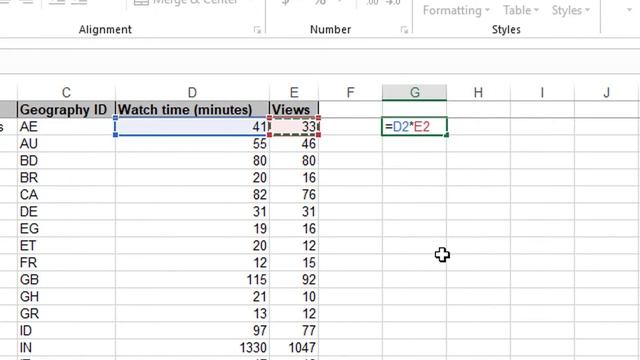Select the cell with geography 'AE'

(66, 127)
